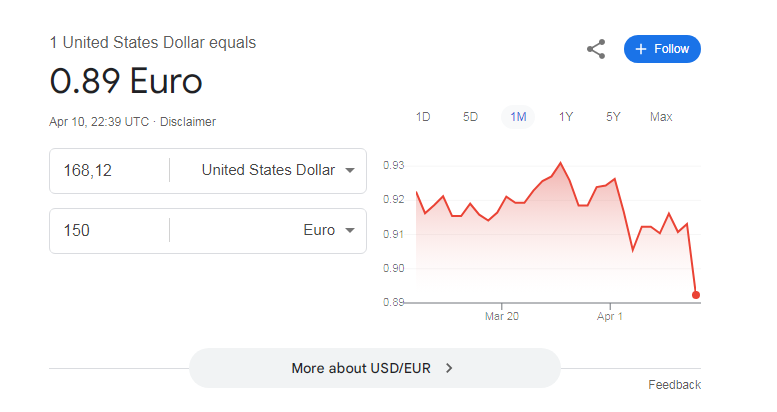The width and height of the screenshot is (777, 412).
Task: Click the 168,12 dollar amount field
Action: pyautogui.click(x=109, y=171)
